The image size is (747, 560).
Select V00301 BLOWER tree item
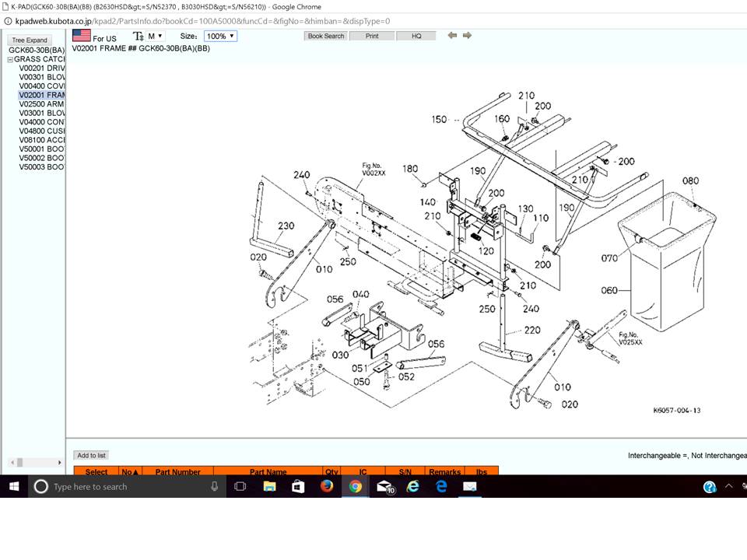(x=42, y=77)
